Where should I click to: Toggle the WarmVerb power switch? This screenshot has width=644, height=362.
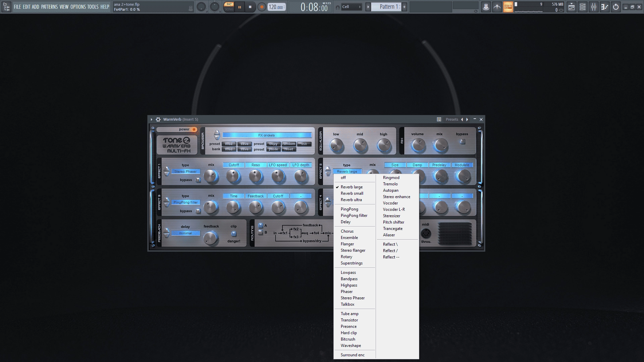(x=194, y=129)
